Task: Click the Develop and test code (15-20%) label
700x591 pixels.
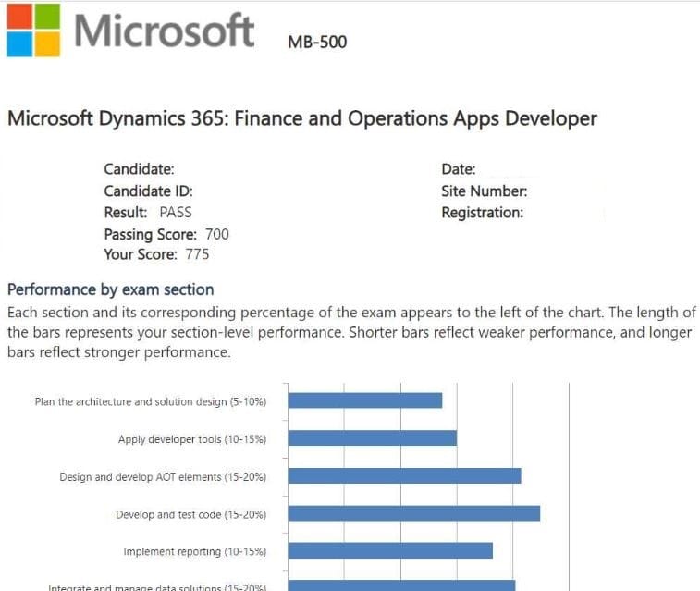Action: click(190, 514)
